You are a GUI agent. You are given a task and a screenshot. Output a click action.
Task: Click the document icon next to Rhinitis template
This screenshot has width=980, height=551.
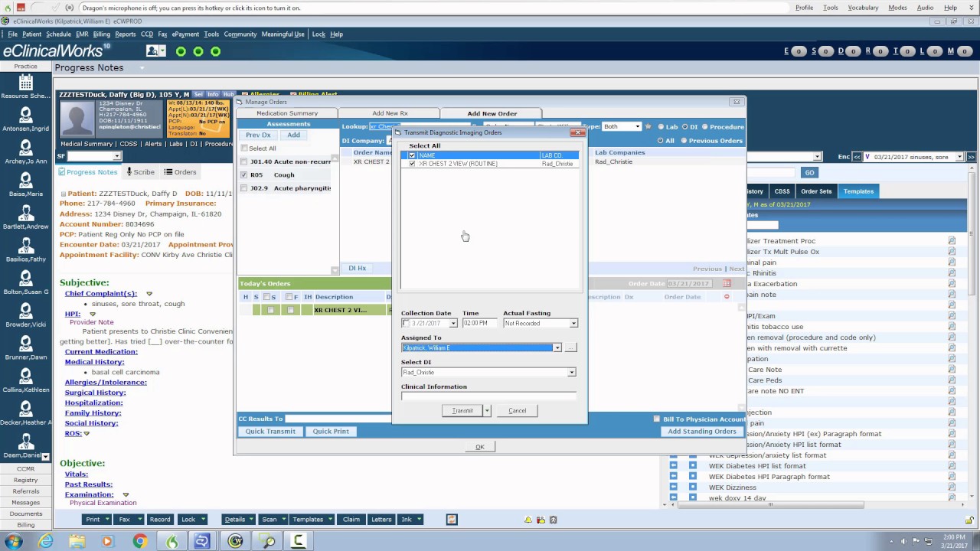tap(952, 273)
